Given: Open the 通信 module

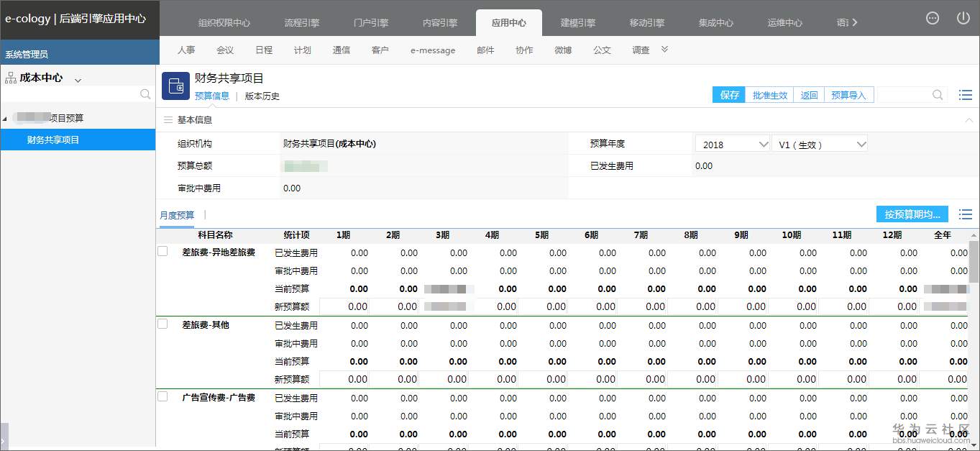Looking at the screenshot, I should [x=342, y=50].
